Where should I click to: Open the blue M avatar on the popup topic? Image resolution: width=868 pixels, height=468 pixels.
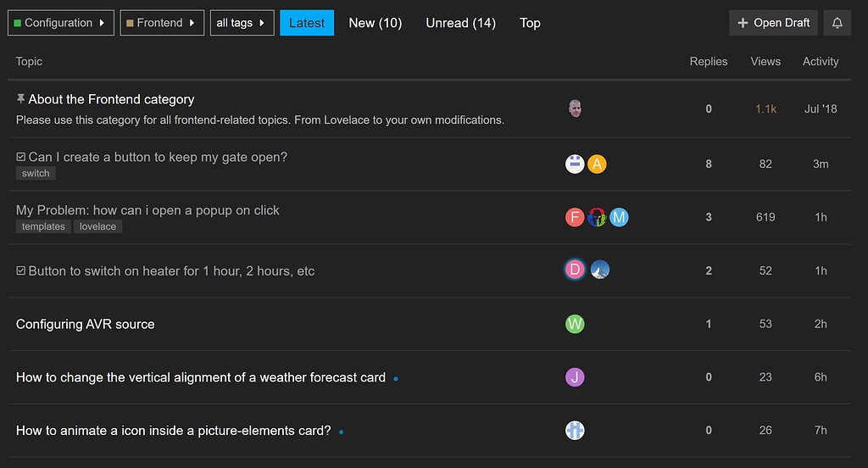click(x=619, y=217)
